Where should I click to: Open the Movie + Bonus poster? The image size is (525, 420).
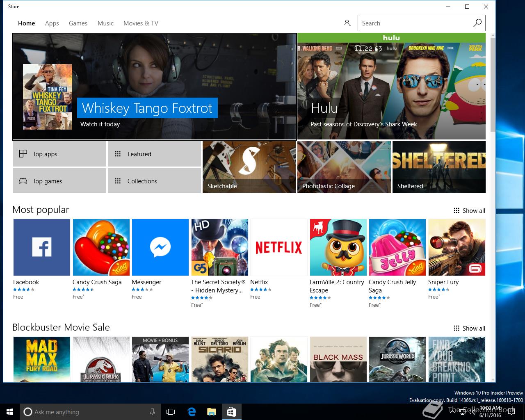tap(160, 359)
